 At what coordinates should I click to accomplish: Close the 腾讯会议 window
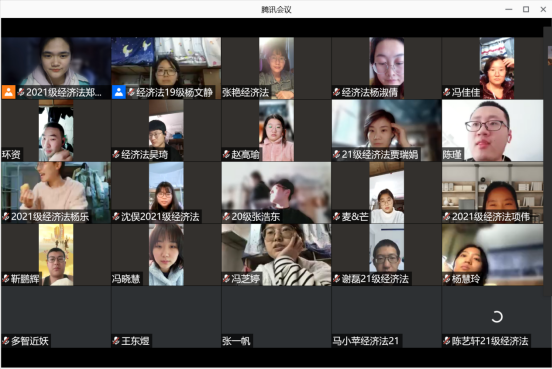(x=543, y=10)
